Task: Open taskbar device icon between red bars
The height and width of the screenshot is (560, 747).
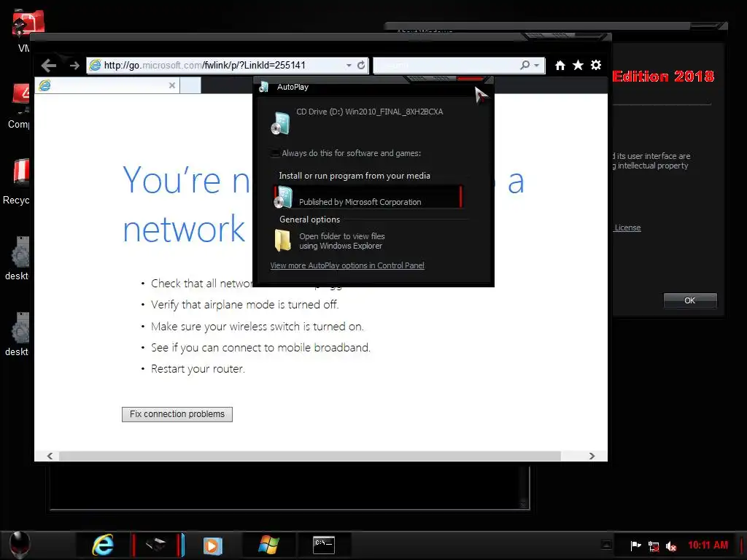Action: click(156, 545)
